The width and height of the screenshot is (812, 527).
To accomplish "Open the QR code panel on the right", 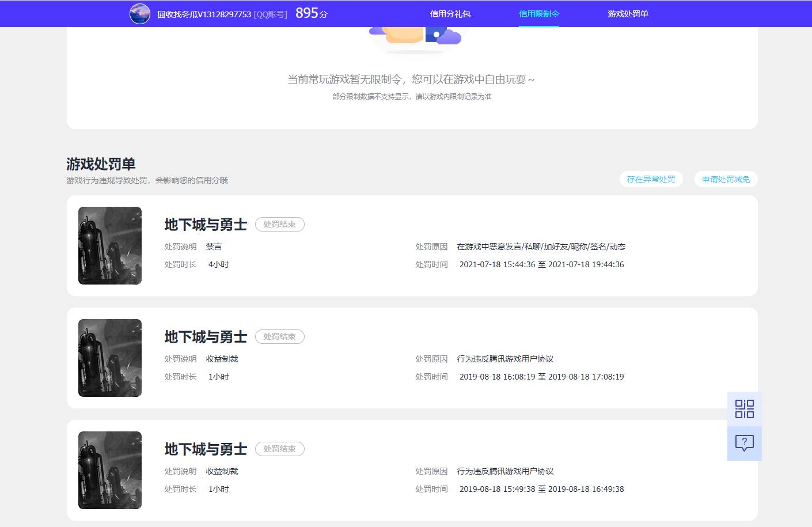I will pyautogui.click(x=744, y=408).
